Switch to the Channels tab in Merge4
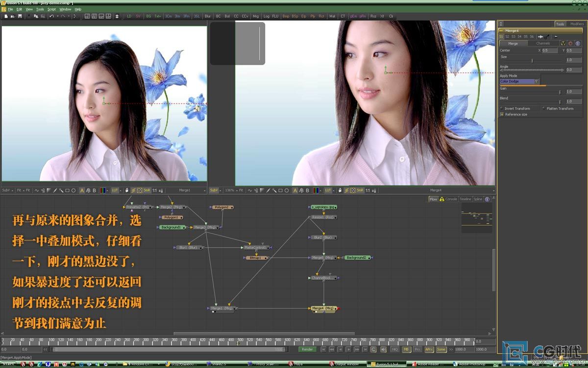The height and width of the screenshot is (368, 588). pyautogui.click(x=543, y=43)
